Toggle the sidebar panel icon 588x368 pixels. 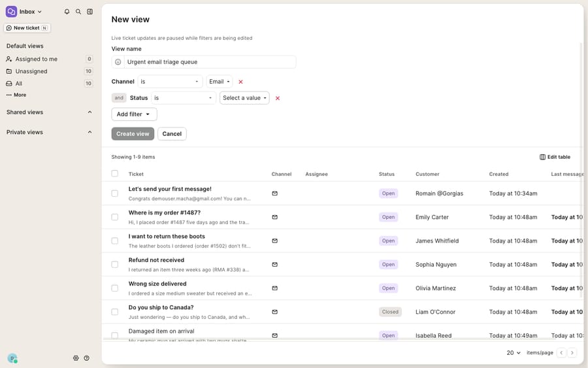click(90, 12)
